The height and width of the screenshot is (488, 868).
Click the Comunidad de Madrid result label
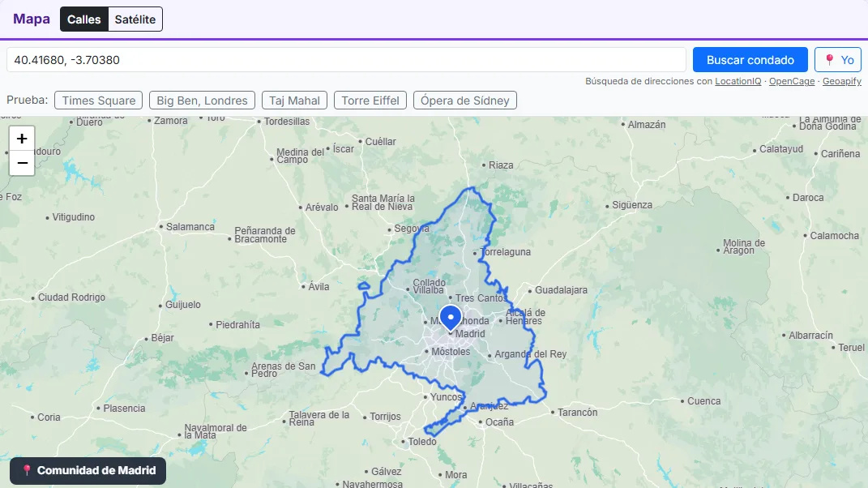[x=88, y=470]
